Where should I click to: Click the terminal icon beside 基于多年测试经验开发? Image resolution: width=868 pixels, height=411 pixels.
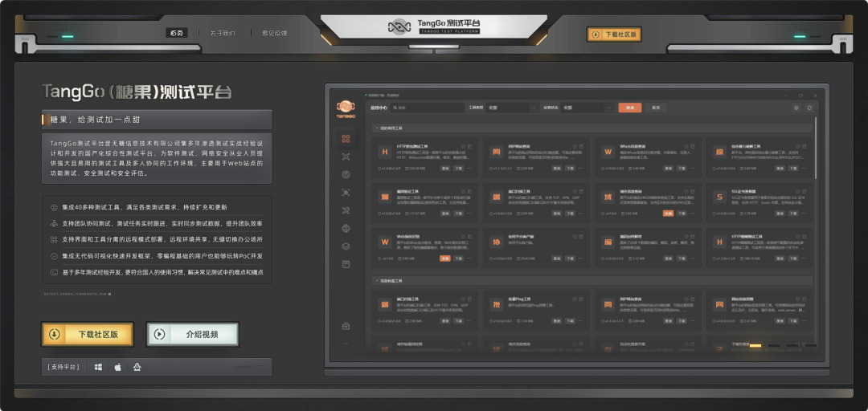click(54, 272)
